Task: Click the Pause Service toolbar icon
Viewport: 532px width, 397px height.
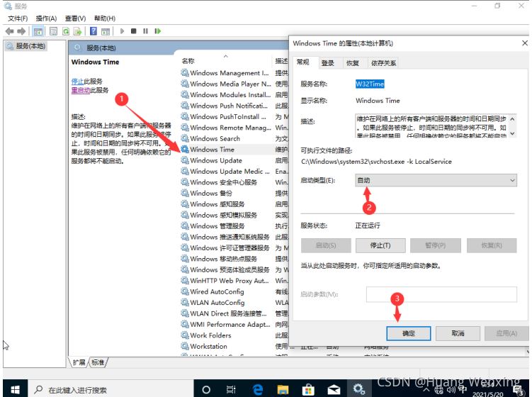Action: coord(145,31)
